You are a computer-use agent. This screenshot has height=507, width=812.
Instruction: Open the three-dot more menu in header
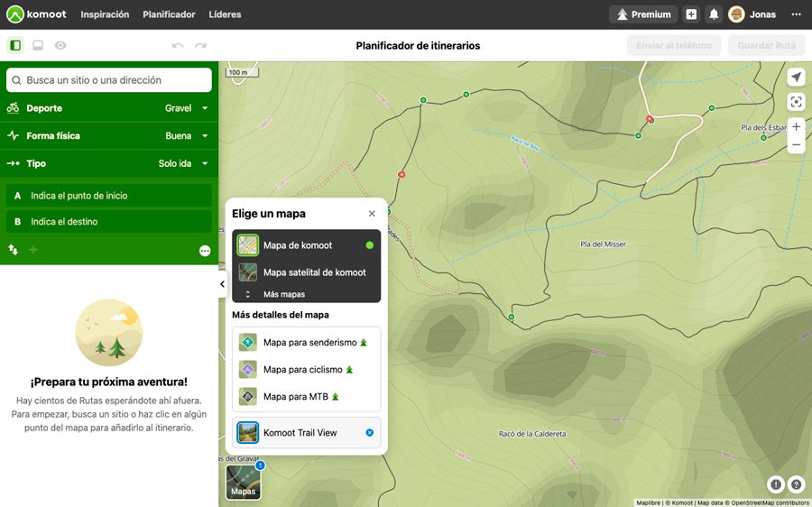796,14
